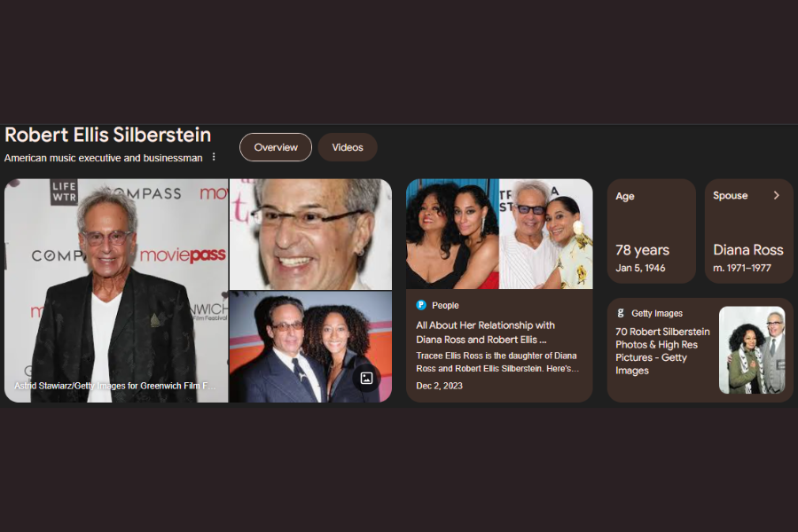
Task: Expand the Spouse card chevron arrow
Action: pos(776,195)
